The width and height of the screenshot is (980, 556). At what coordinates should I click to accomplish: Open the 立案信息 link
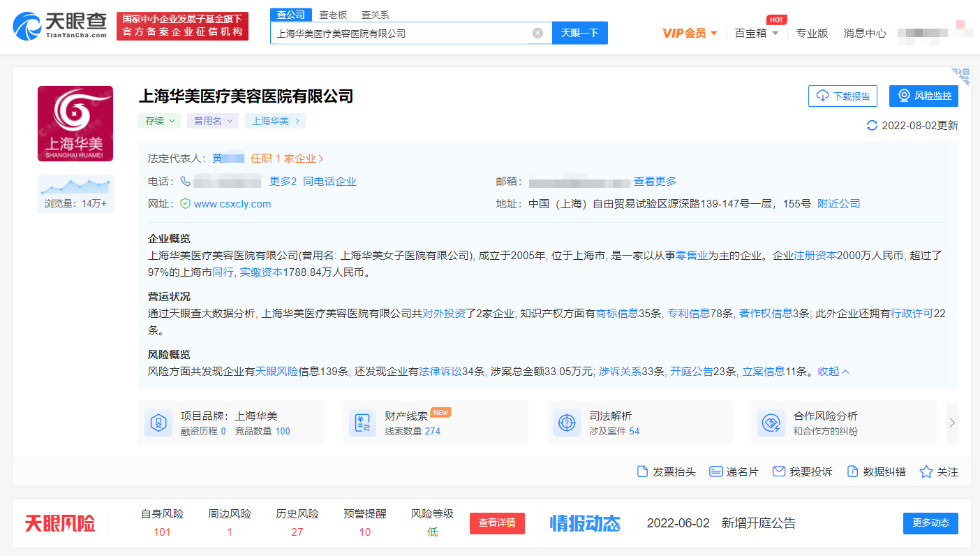tap(764, 372)
